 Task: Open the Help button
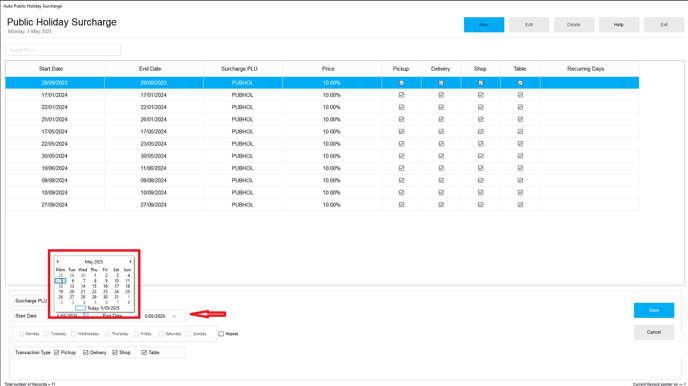[x=619, y=25]
